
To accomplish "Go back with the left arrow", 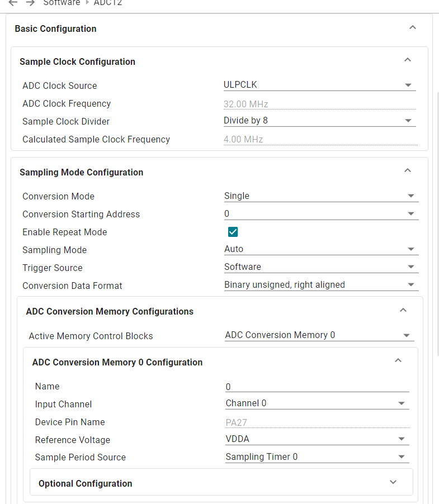I will click(13, 3).
